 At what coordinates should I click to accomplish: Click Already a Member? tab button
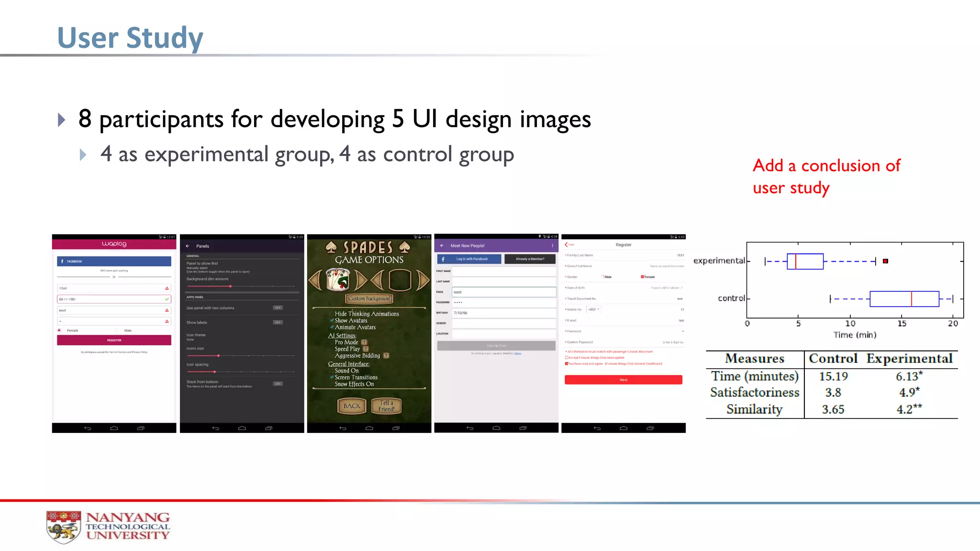pos(530,259)
